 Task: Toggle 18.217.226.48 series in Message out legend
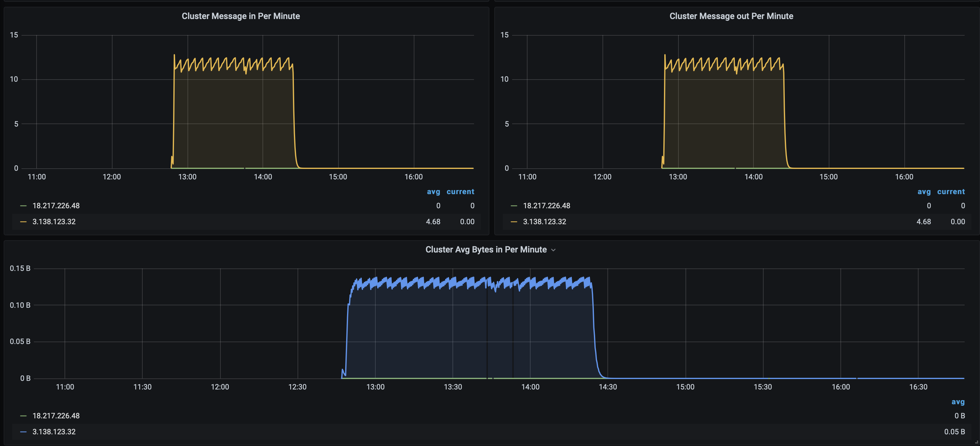tap(546, 206)
